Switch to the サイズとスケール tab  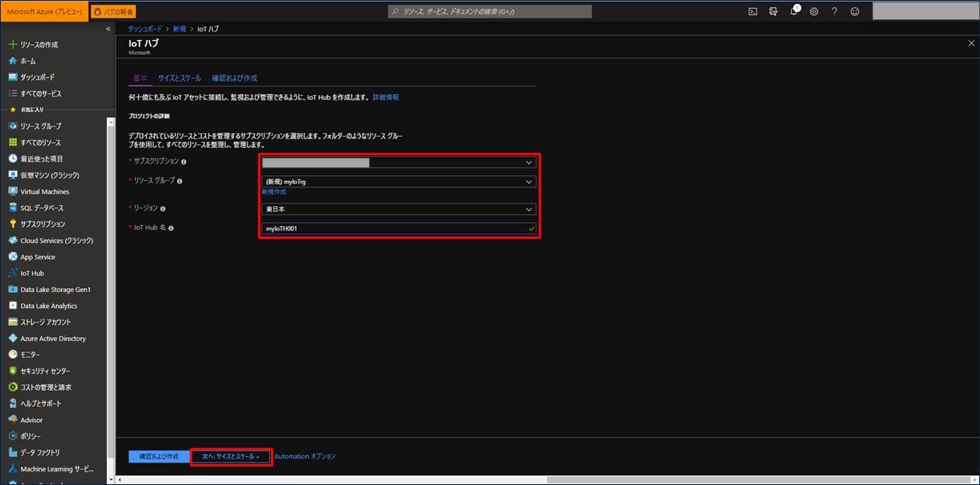tap(179, 78)
